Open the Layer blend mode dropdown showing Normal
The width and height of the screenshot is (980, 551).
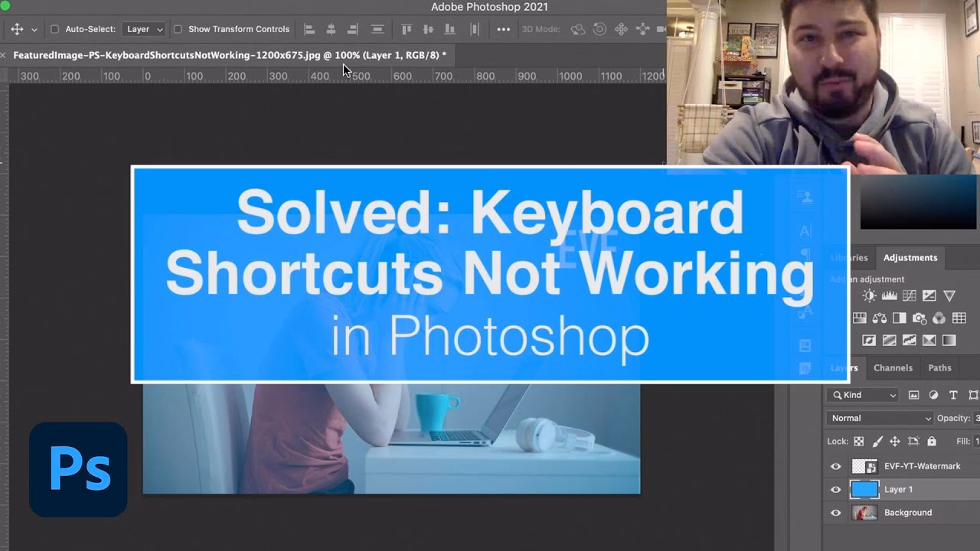tap(879, 418)
